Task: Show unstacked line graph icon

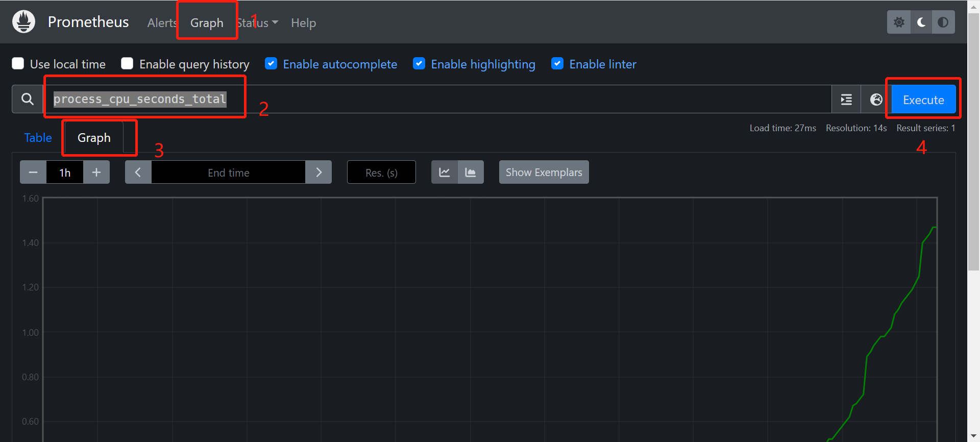Action: [445, 173]
